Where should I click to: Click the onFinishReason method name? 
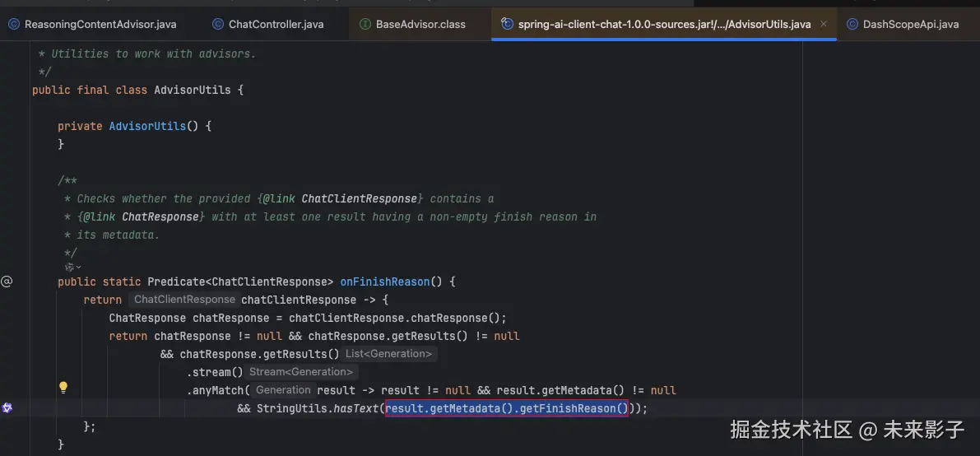point(385,282)
